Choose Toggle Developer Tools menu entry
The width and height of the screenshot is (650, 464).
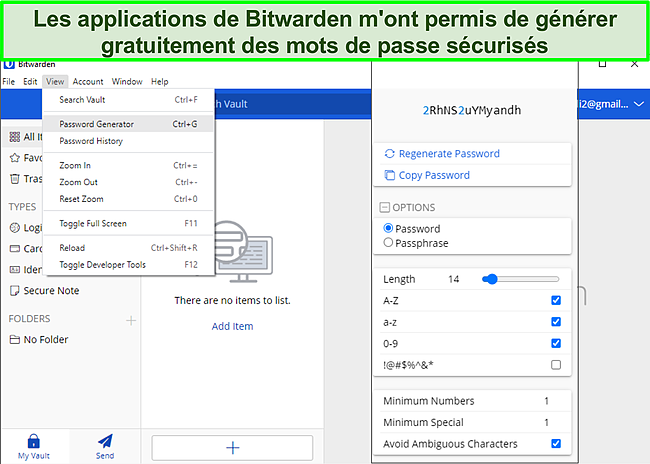point(129,265)
